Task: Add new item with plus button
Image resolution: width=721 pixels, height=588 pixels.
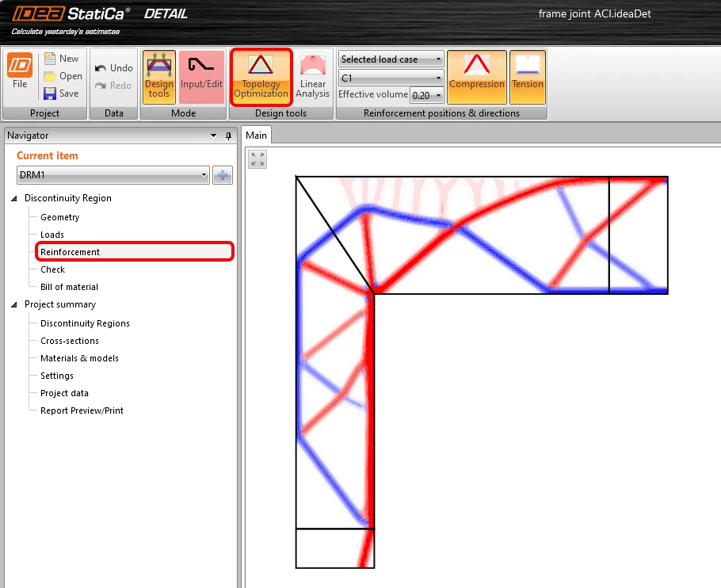Action: coord(223,175)
